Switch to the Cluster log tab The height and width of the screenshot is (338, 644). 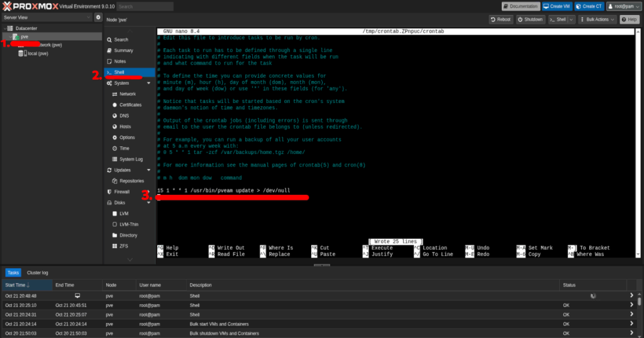(x=37, y=273)
